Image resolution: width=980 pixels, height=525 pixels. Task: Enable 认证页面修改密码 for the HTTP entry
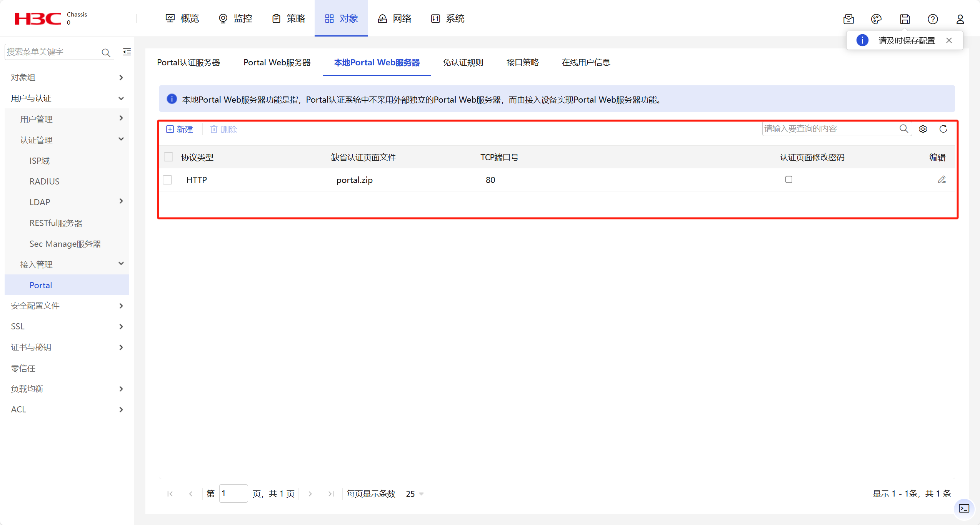(789, 179)
